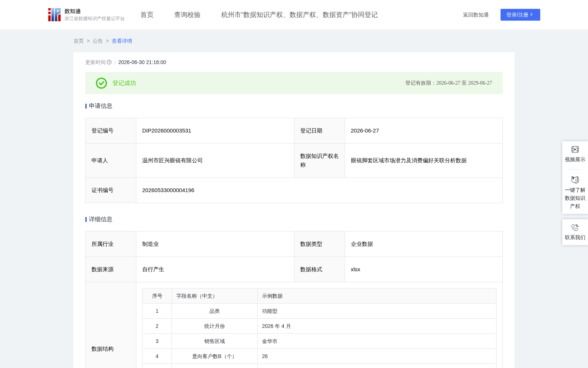
Task: Click the 一键了解数据知识产权 label
Action: pyautogui.click(x=575, y=198)
